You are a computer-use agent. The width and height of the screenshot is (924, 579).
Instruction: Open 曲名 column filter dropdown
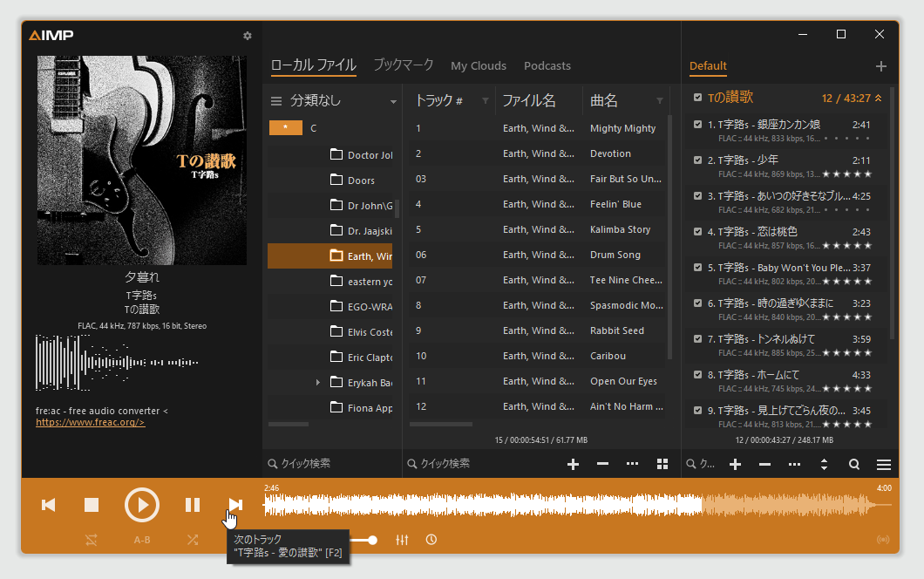point(659,101)
